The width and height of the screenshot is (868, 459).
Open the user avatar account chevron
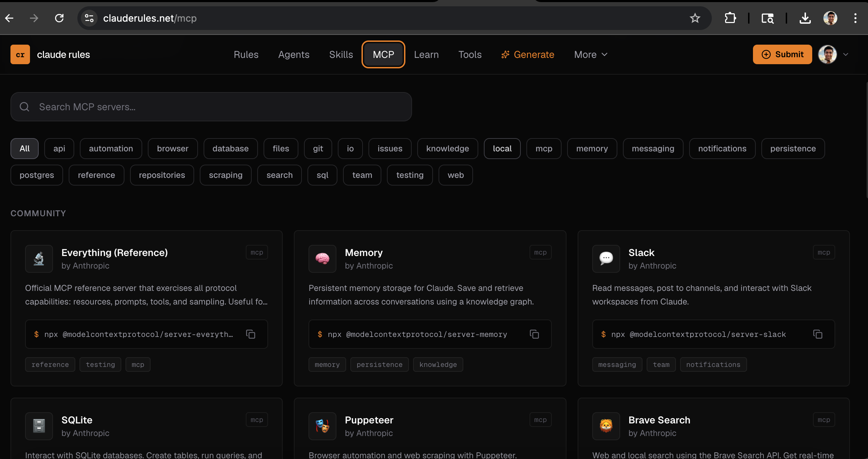846,54
